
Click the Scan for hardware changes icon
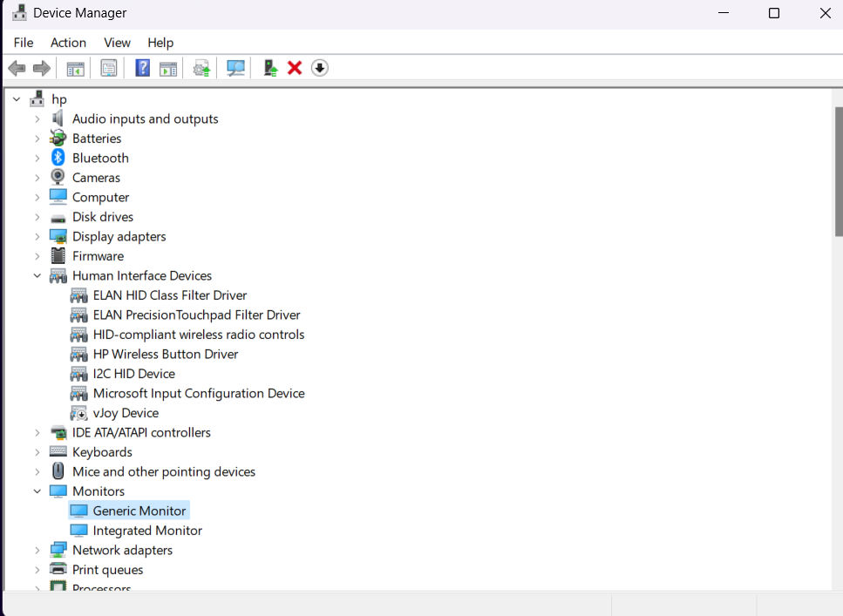point(235,68)
